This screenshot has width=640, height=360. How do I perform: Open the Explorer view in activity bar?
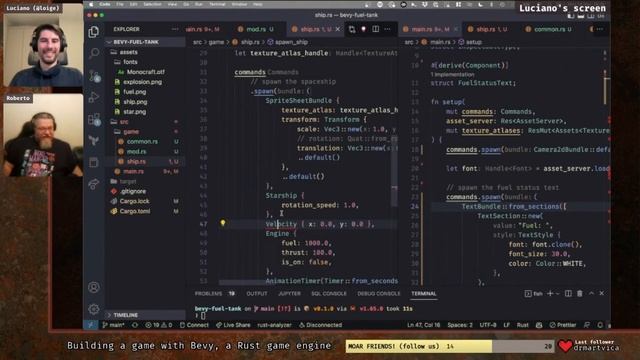pyautogui.click(x=94, y=32)
